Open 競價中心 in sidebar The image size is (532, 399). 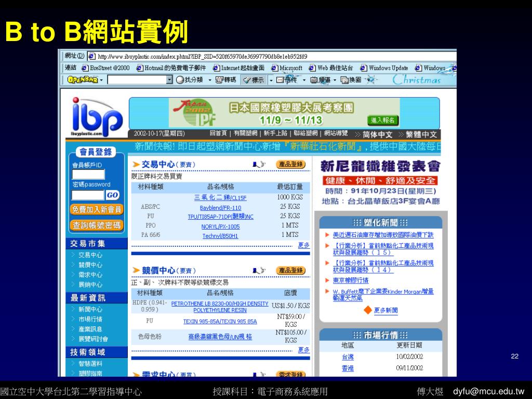(90, 265)
